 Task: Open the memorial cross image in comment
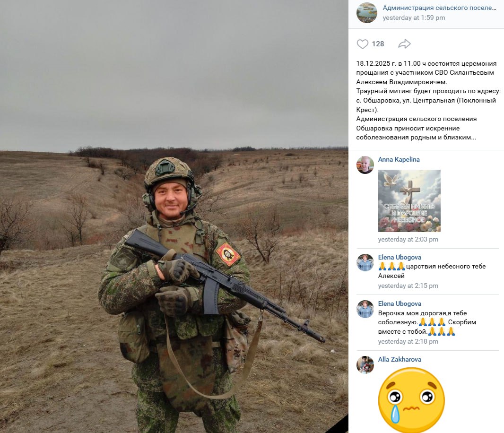[x=409, y=201]
